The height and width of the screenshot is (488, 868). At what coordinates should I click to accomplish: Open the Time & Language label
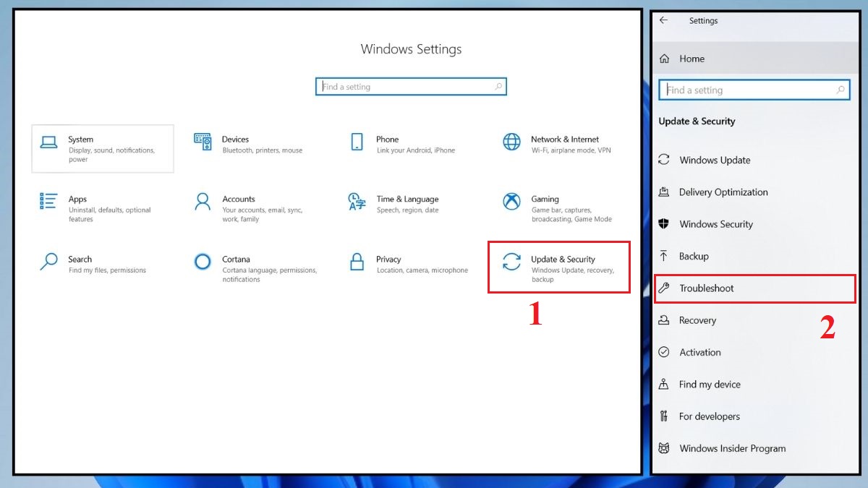click(x=407, y=200)
